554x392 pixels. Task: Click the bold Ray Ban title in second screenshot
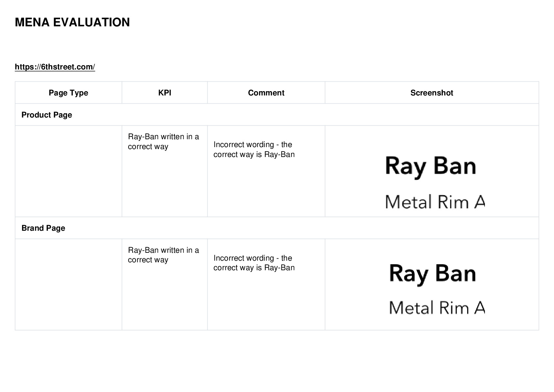433,274
